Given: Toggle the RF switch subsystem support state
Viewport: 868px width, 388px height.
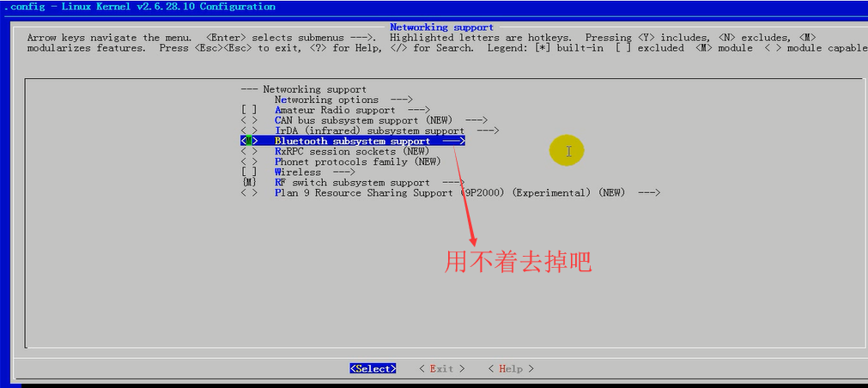Looking at the screenshot, I should click(249, 183).
